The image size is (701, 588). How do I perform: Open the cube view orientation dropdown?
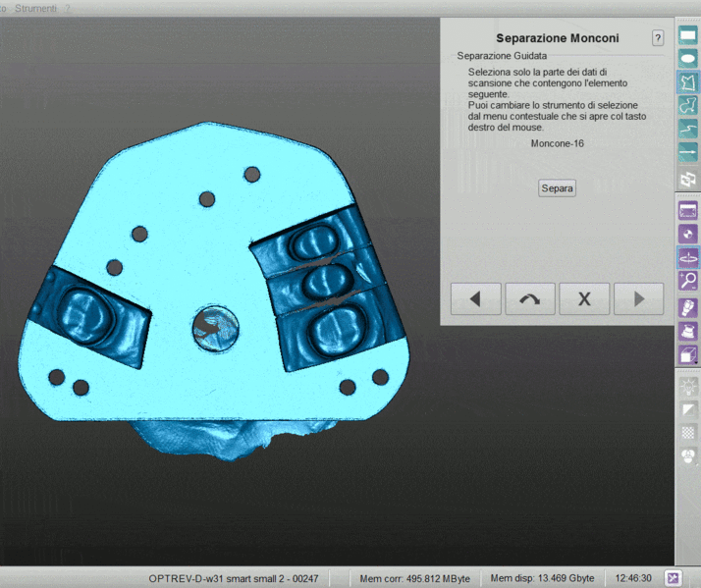(x=688, y=355)
